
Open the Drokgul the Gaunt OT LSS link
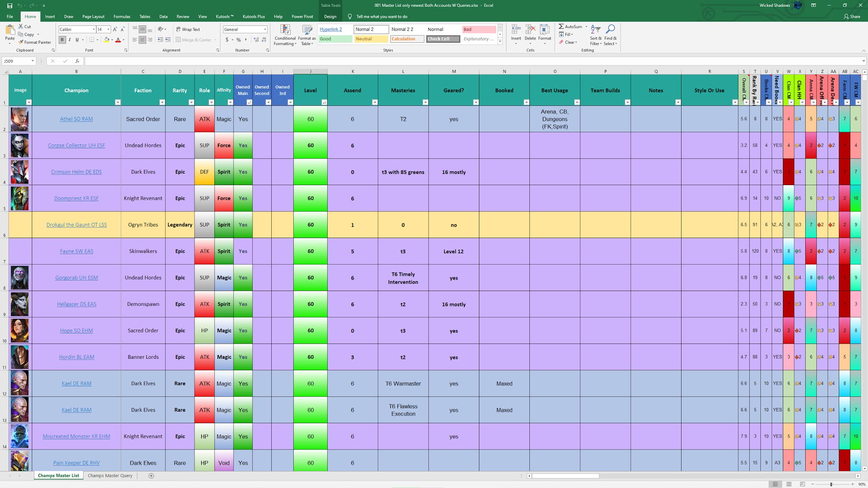pyautogui.click(x=76, y=225)
